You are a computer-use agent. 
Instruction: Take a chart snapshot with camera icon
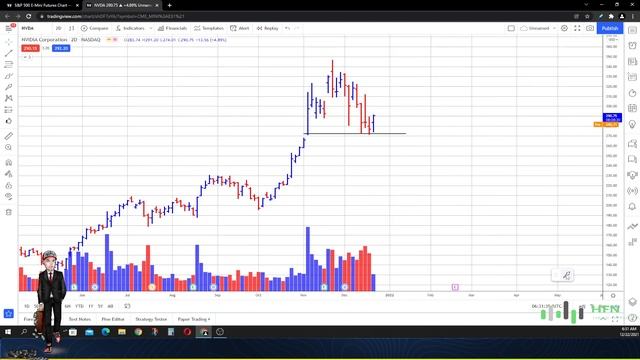click(590, 28)
